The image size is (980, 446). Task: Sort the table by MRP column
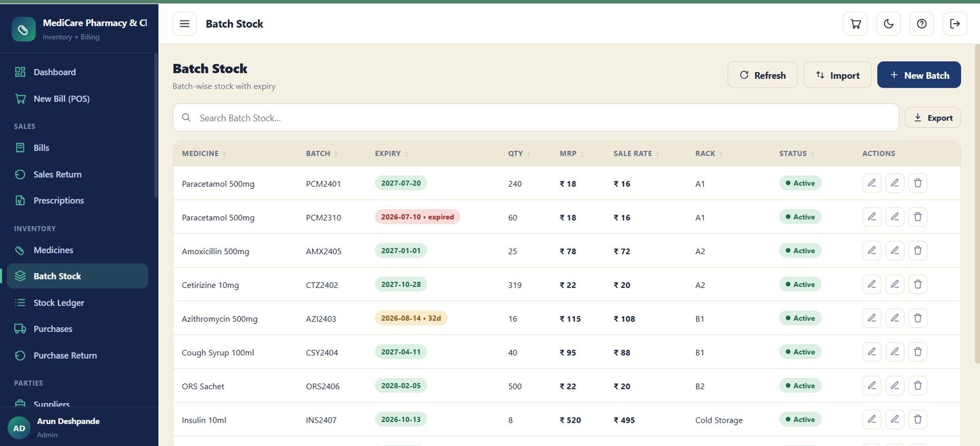(571, 154)
